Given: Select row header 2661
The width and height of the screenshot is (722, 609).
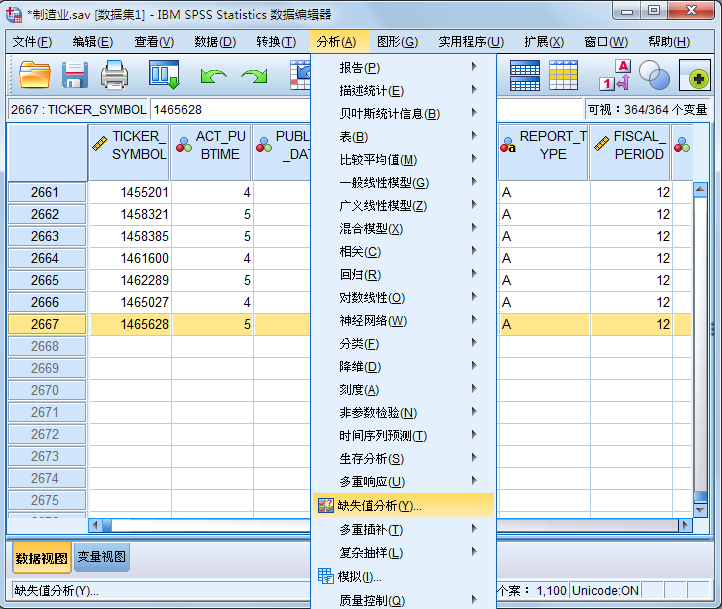Looking at the screenshot, I should click(x=47, y=192).
